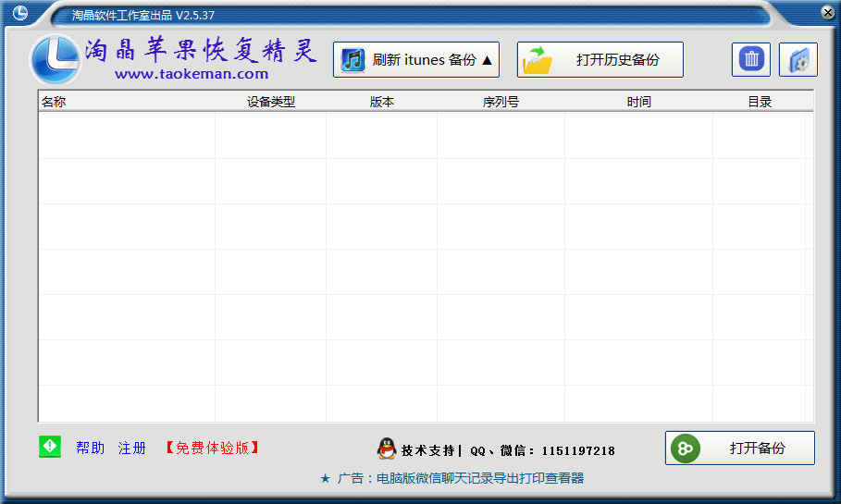Sort by the 时间 column header
841x504 pixels.
638,102
